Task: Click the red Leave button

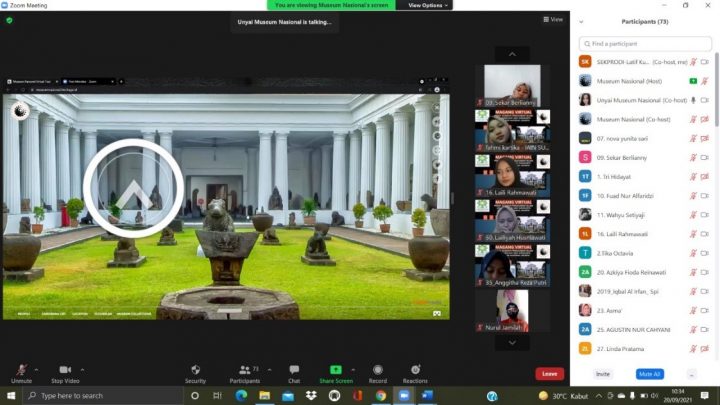Action: (550, 374)
